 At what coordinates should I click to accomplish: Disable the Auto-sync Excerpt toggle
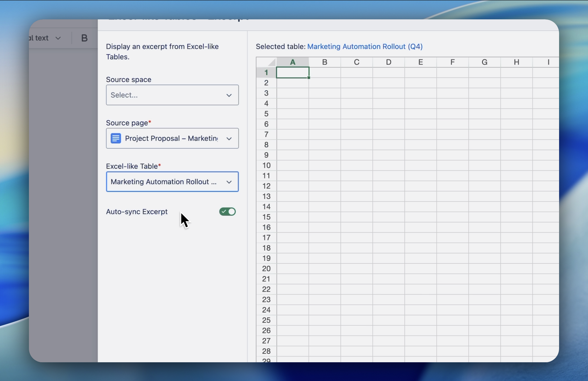[x=227, y=212]
